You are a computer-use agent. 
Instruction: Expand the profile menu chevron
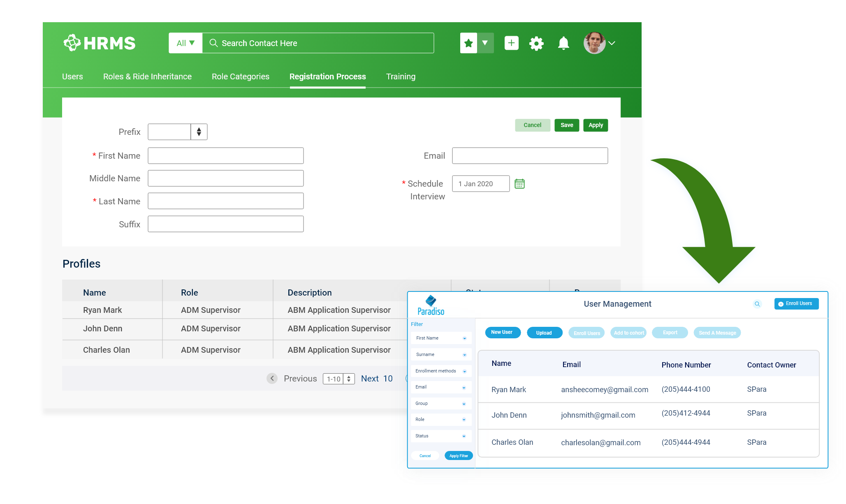(612, 43)
